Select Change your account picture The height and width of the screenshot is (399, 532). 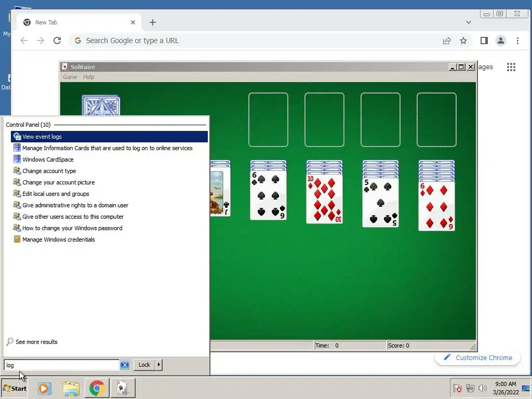point(109,182)
